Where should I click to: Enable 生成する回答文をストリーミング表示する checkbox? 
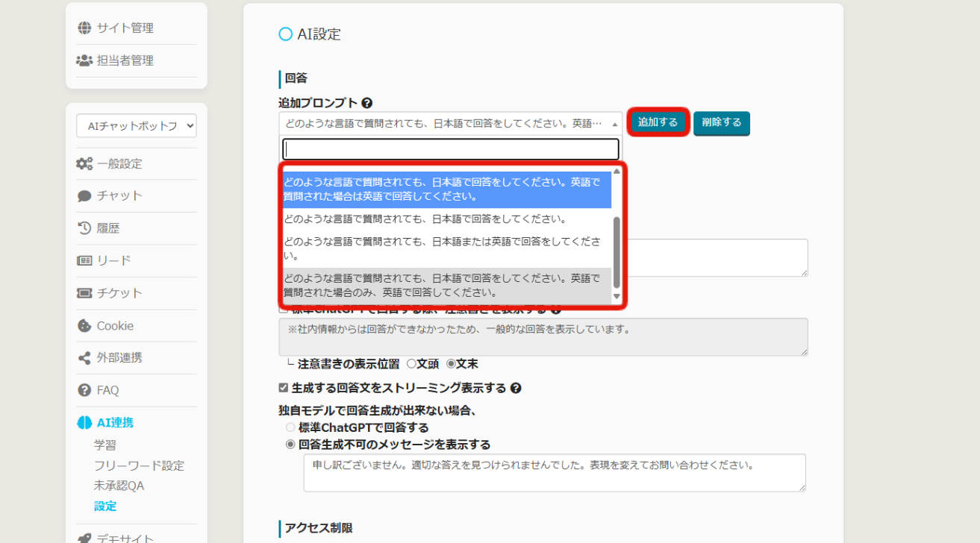pos(284,388)
